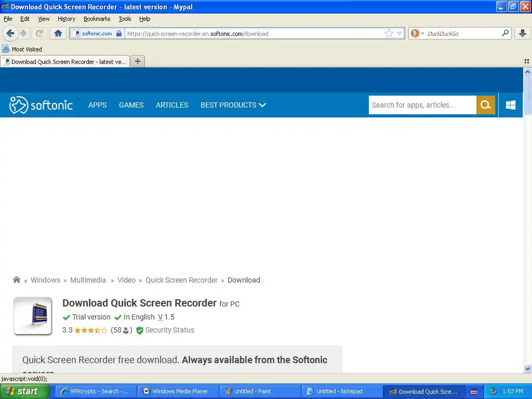Screen dimensions: 532x399
Task: Switch to untitled Paint in taskbar
Action: point(260,391)
